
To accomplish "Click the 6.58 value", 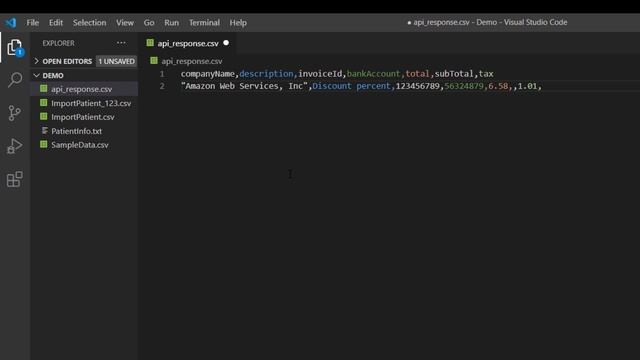I will coord(498,86).
